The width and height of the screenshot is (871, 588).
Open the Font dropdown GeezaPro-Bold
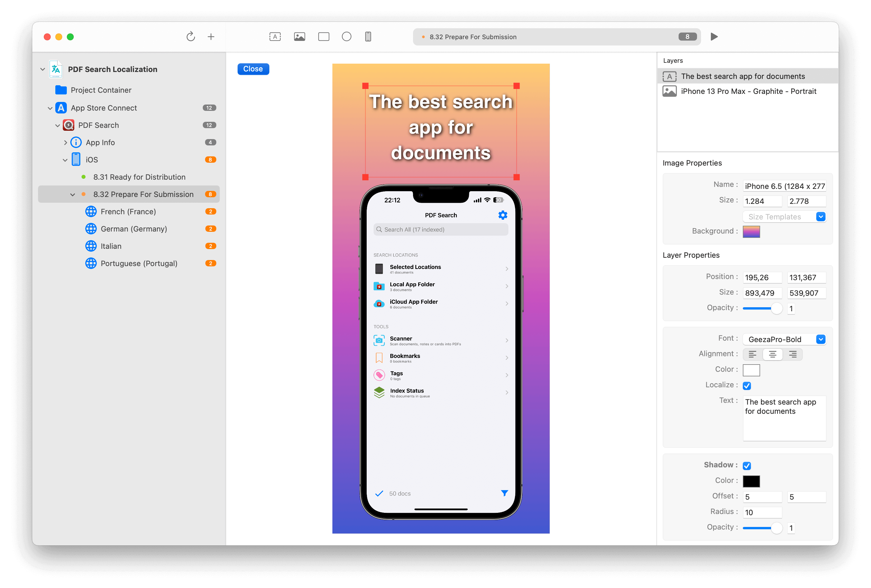pos(821,339)
